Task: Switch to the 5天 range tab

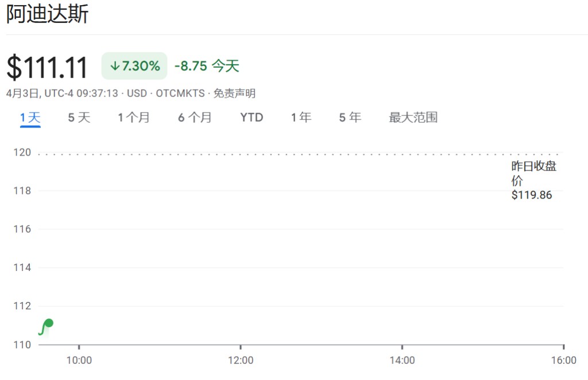Action: [79, 118]
